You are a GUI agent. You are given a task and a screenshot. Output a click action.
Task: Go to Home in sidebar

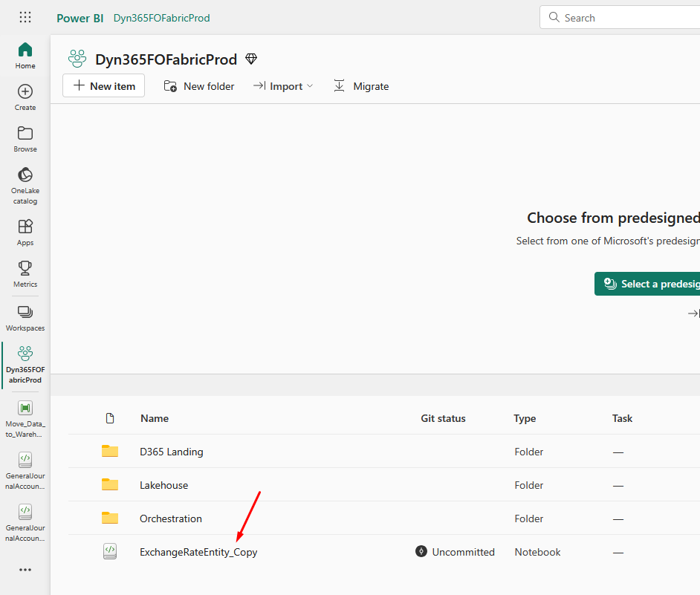[25, 56]
